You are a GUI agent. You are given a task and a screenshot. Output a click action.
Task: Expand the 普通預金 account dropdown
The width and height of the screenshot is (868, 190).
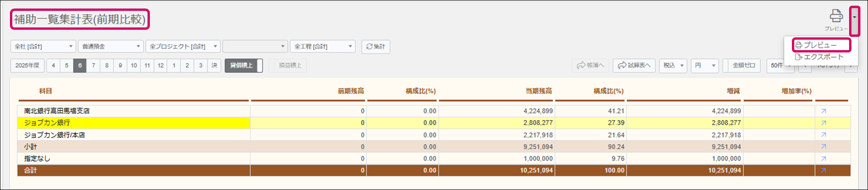pyautogui.click(x=111, y=46)
